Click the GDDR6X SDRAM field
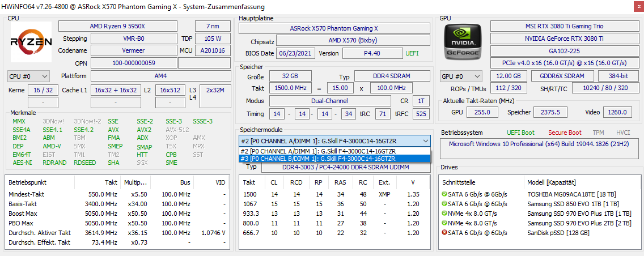 (x=563, y=76)
